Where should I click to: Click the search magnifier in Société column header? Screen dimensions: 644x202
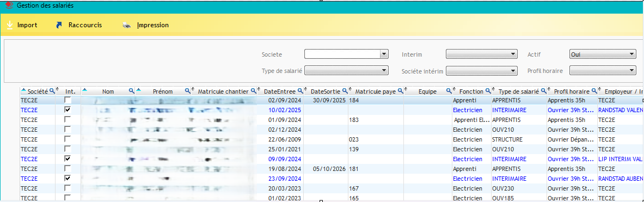pyautogui.click(x=52, y=91)
